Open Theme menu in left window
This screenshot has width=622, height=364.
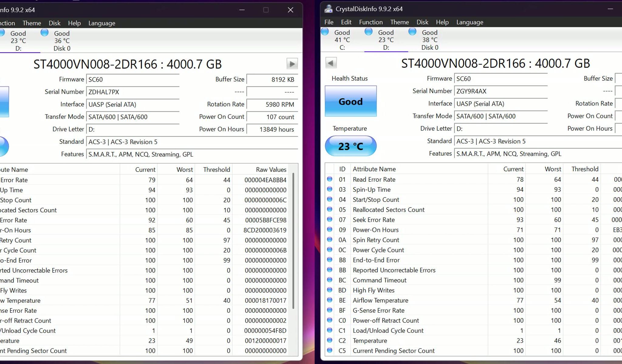coord(32,23)
